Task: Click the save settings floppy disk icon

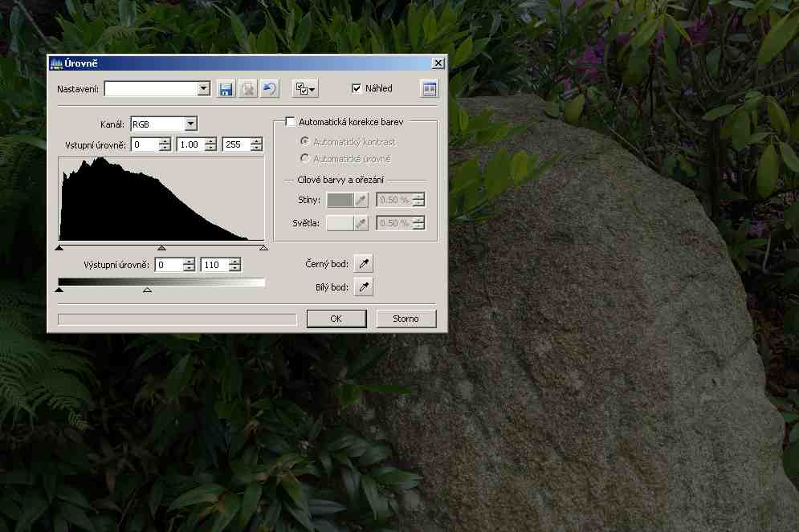Action: pos(226,89)
